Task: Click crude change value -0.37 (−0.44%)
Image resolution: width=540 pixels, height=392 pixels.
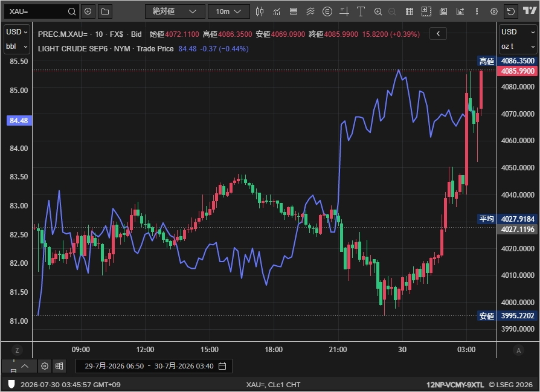Action: pos(224,48)
